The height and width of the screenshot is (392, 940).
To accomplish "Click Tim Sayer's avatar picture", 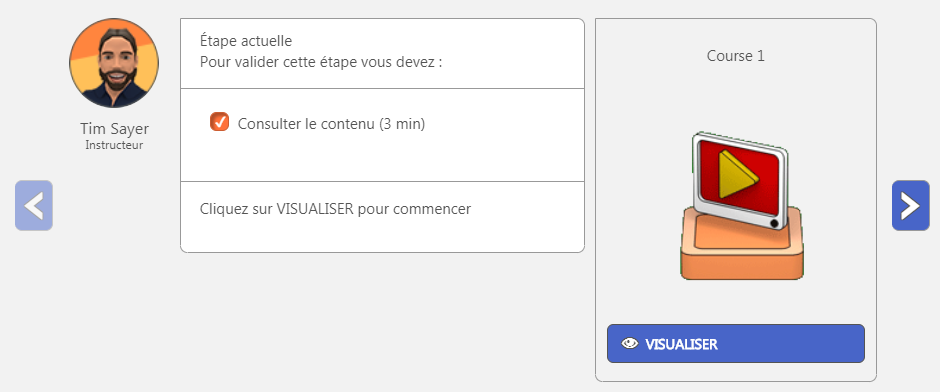I will [114, 63].
